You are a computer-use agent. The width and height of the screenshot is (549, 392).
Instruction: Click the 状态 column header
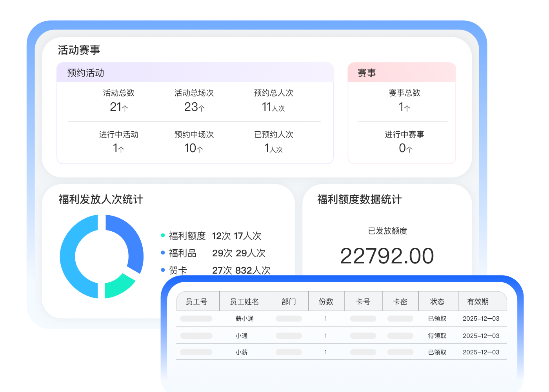(437, 301)
